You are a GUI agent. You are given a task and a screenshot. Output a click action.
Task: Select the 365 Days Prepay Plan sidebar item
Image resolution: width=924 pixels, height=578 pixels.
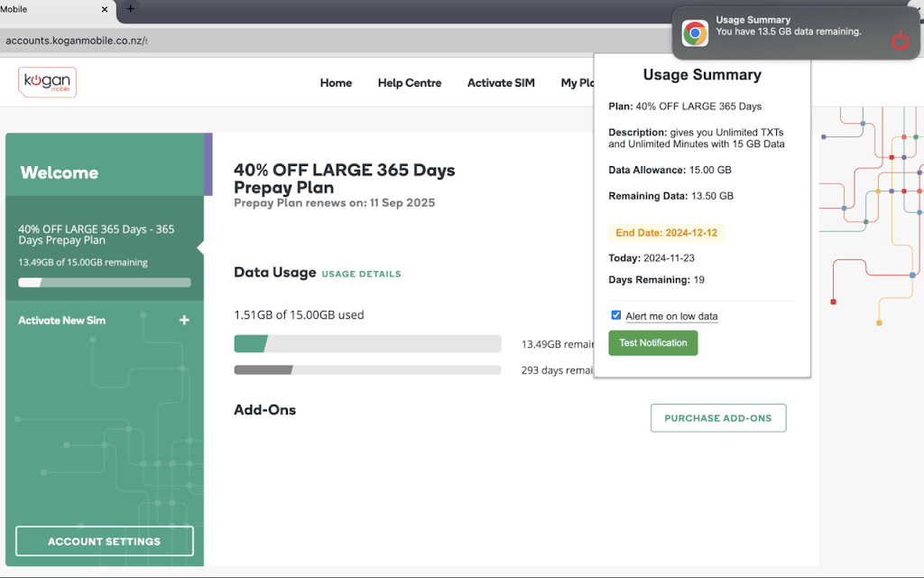(x=105, y=248)
